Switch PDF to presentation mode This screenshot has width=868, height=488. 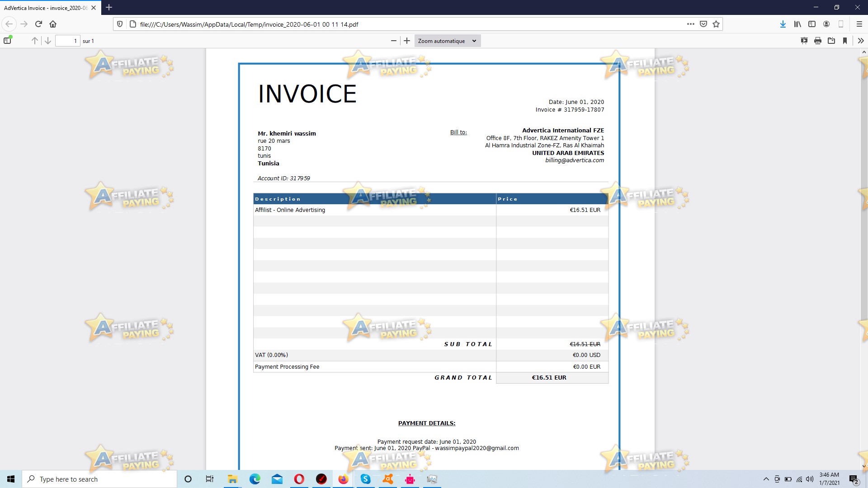[804, 41]
